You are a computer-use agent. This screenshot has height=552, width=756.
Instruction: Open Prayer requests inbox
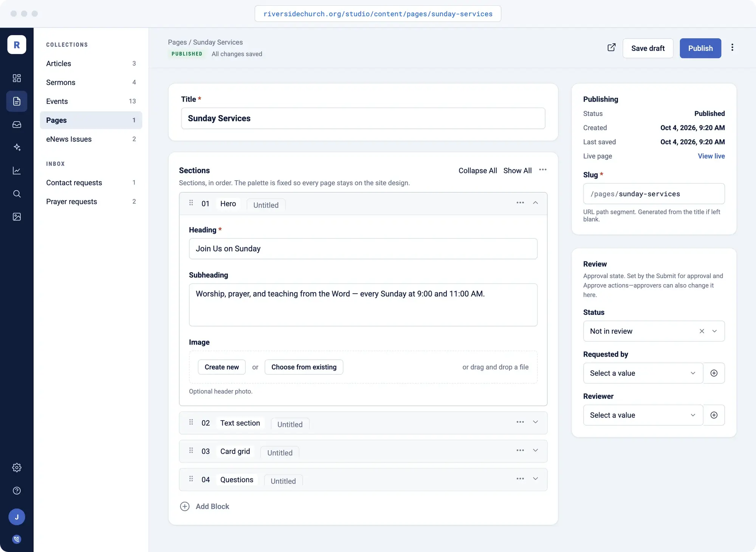91,202
